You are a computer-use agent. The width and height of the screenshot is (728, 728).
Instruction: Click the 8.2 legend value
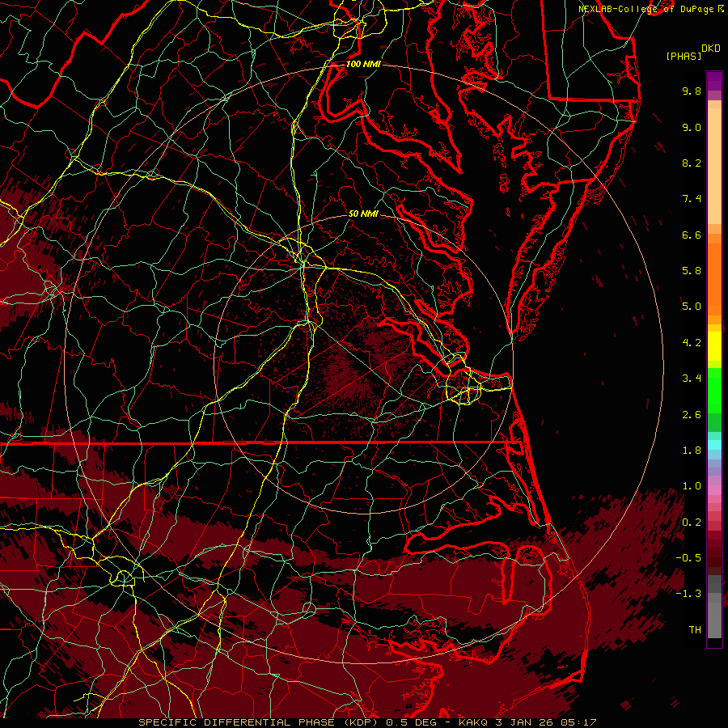[x=692, y=163]
